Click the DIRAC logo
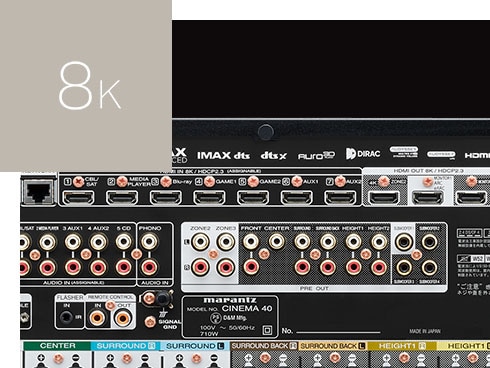This screenshot has height=368, width=490. (363, 154)
